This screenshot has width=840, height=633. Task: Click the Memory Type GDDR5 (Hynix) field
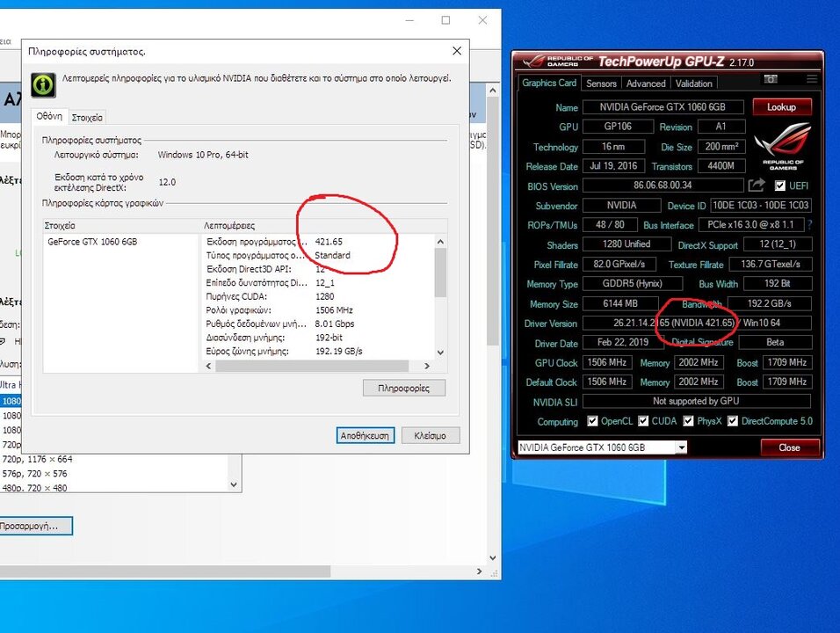tap(632, 284)
